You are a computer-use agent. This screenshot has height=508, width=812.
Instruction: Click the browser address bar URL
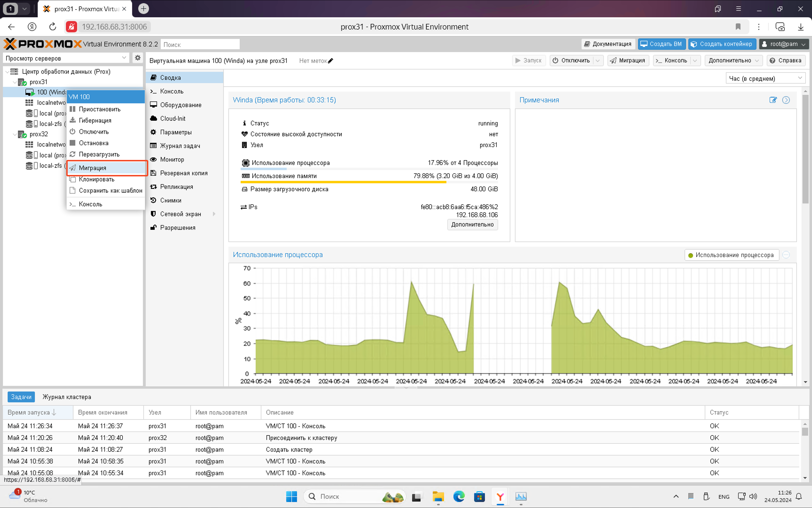(x=114, y=27)
